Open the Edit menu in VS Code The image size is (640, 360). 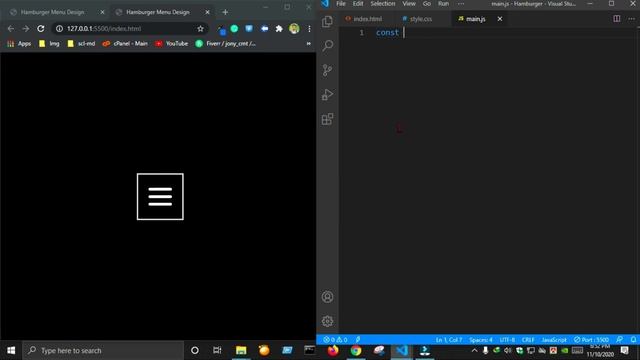[358, 4]
